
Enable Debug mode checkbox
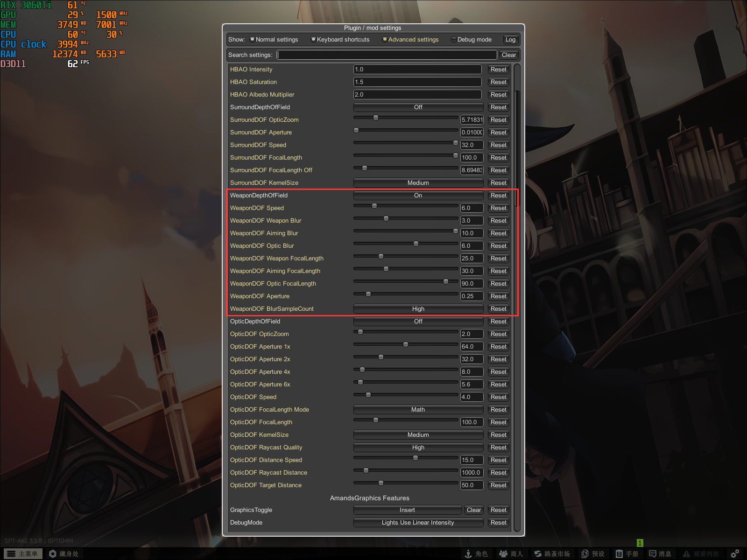point(471,40)
